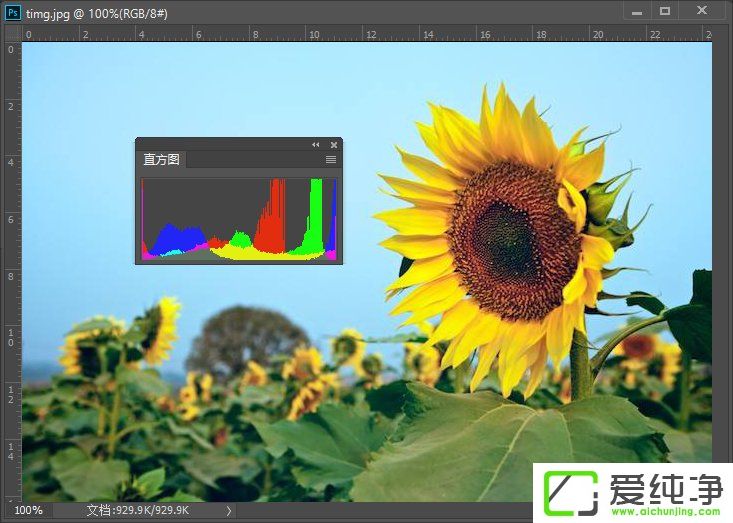Minimize the timg.jpg document window
The height and width of the screenshot is (523, 733).
[636, 11]
